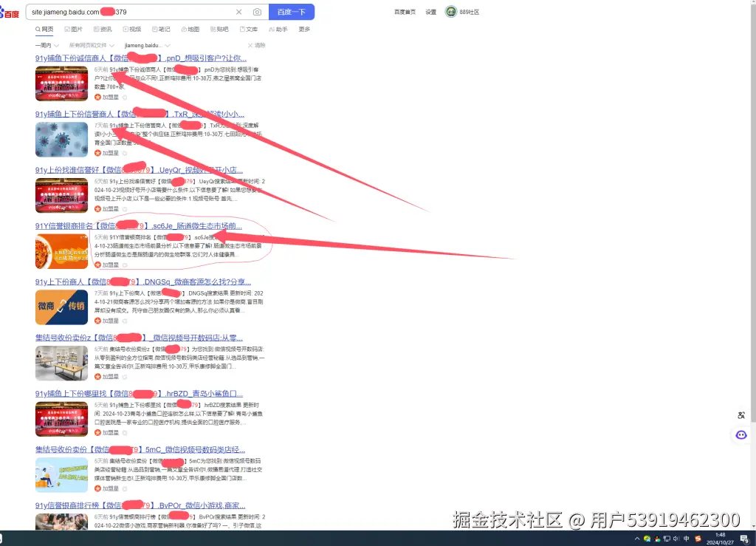Open the 91y捕鱼上下份哪里找 hrBZD result title

[x=139, y=394]
